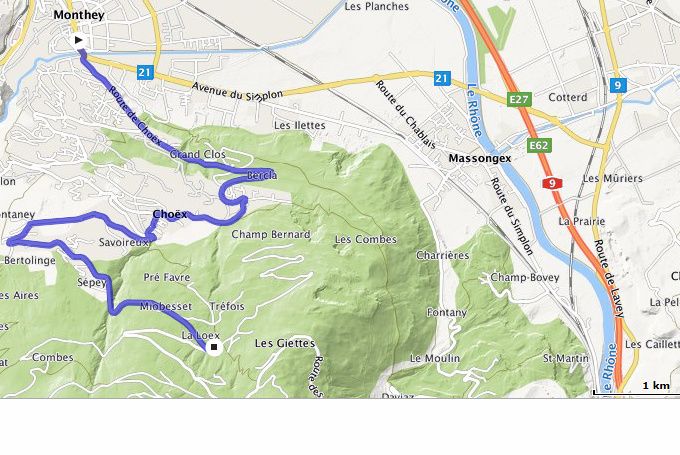Click the Route du Chablais road label
This screenshot has height=455, width=680.
click(405, 115)
